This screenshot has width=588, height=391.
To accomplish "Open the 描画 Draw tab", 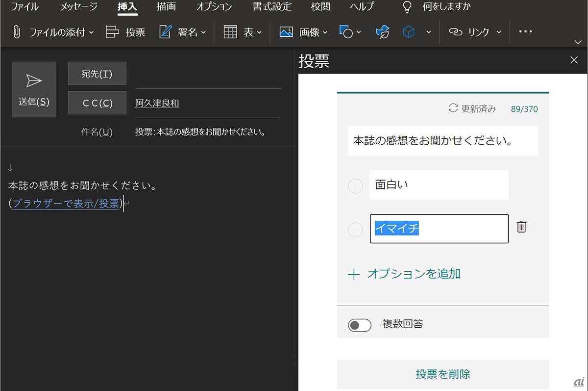I will click(x=166, y=7).
